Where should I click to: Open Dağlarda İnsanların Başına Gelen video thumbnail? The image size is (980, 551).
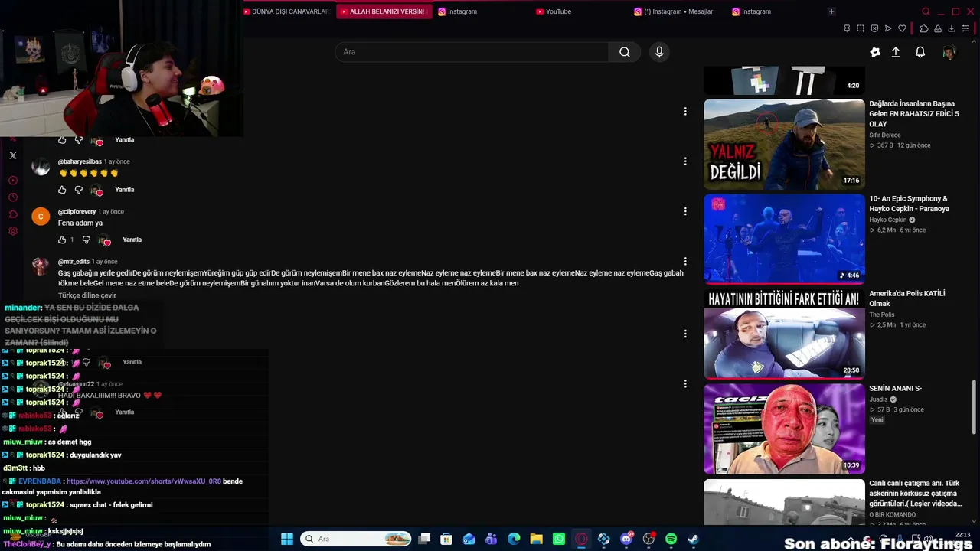[x=784, y=144]
